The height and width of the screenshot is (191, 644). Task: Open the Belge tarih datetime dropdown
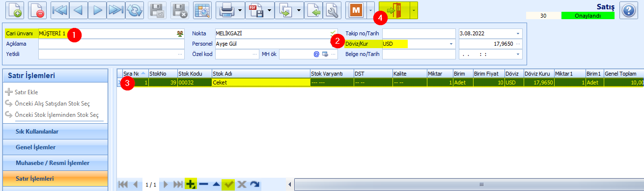coord(518,54)
